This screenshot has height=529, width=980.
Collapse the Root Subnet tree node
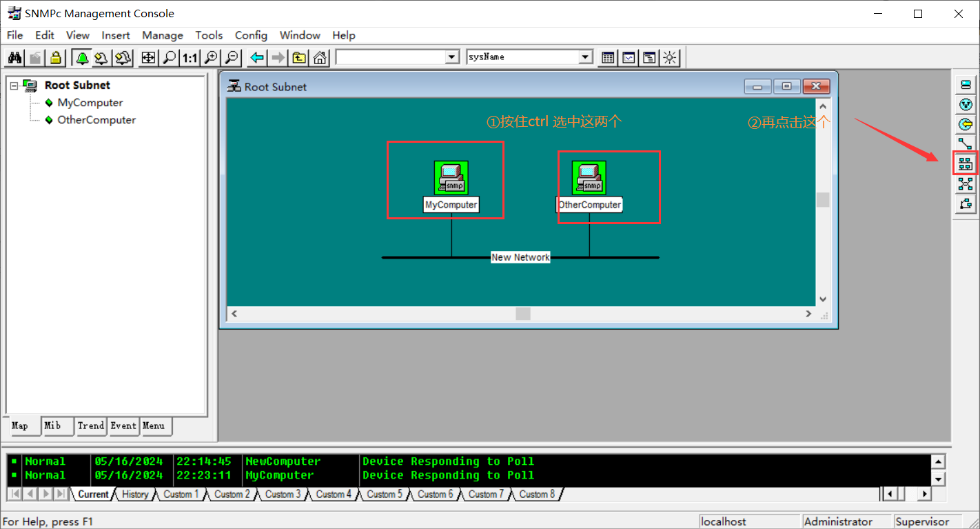[x=14, y=86]
